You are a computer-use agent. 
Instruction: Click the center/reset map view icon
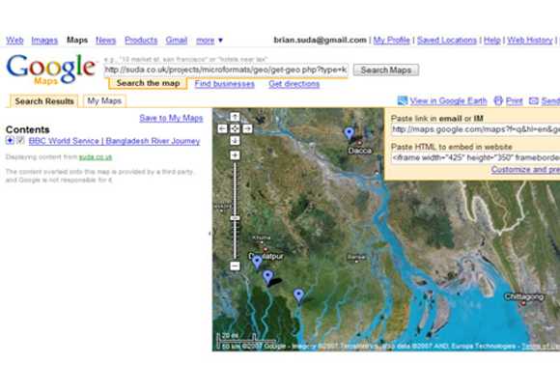235,128
